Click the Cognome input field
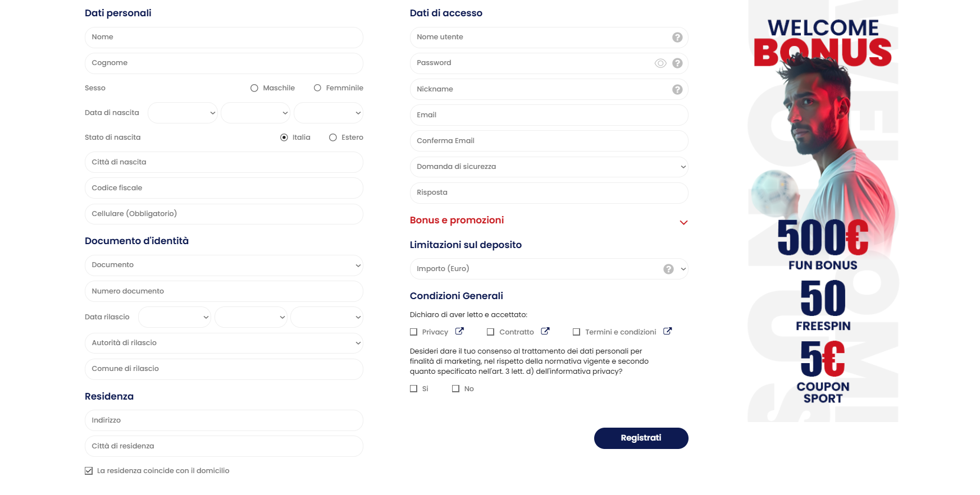 pyautogui.click(x=224, y=63)
